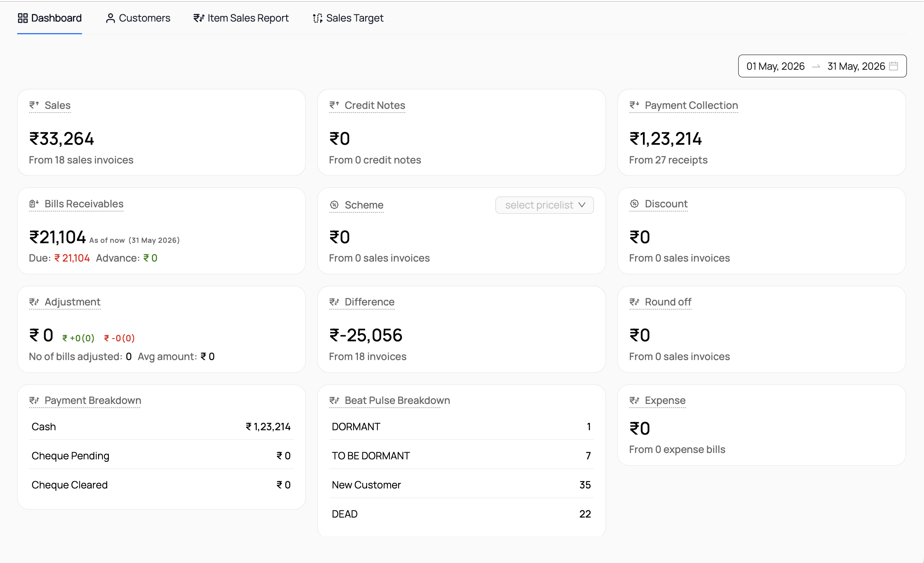Click the ₹21,104 receivables amount
The height and width of the screenshot is (563, 924).
57,237
